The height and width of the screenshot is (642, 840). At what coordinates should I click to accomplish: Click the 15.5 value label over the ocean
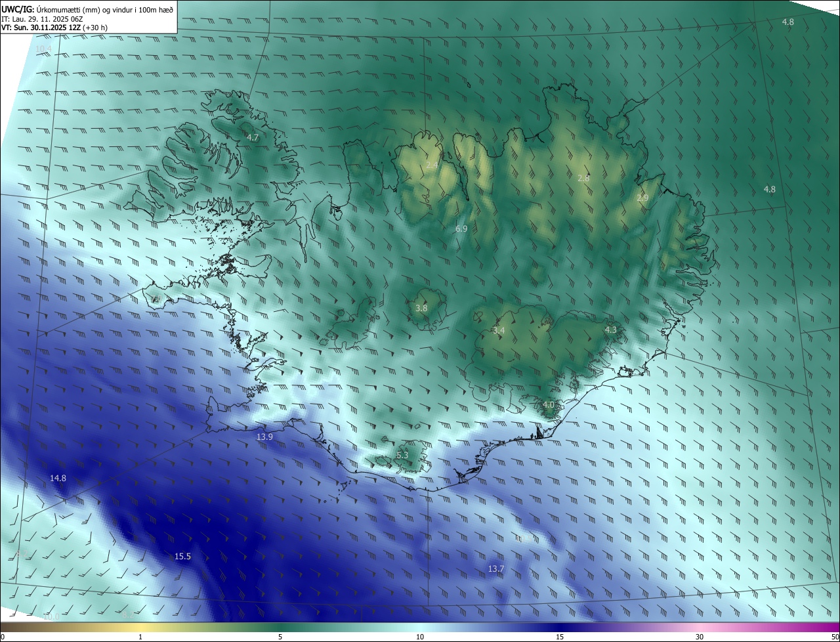tap(182, 557)
